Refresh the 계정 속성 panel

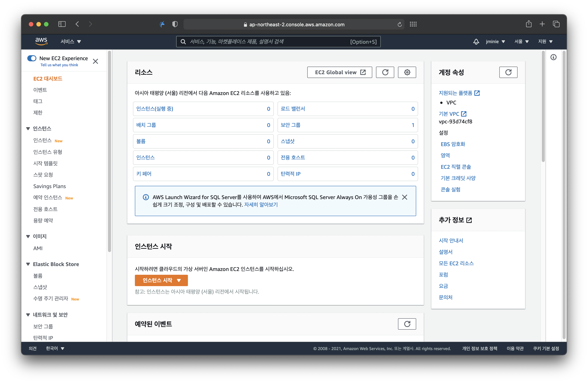(508, 72)
